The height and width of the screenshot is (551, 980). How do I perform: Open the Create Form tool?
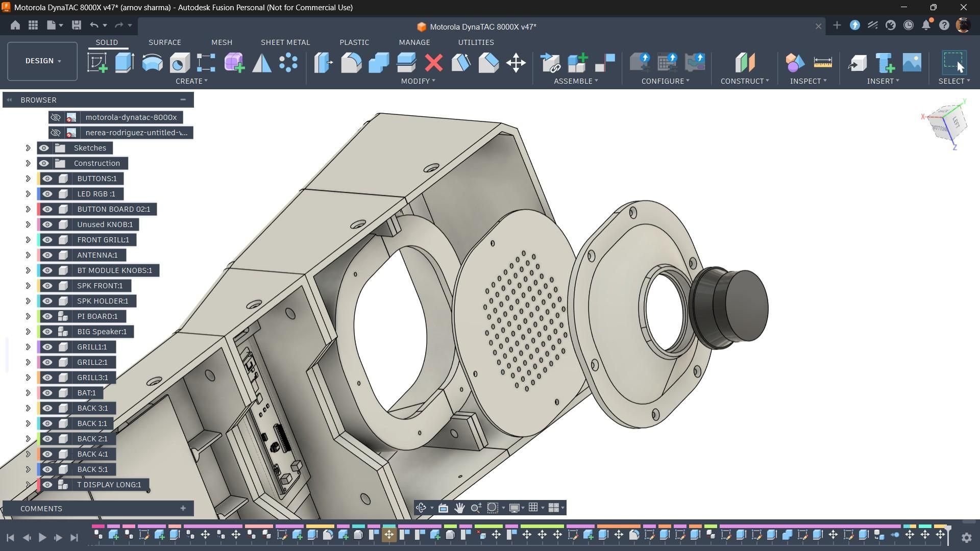pos(234,63)
